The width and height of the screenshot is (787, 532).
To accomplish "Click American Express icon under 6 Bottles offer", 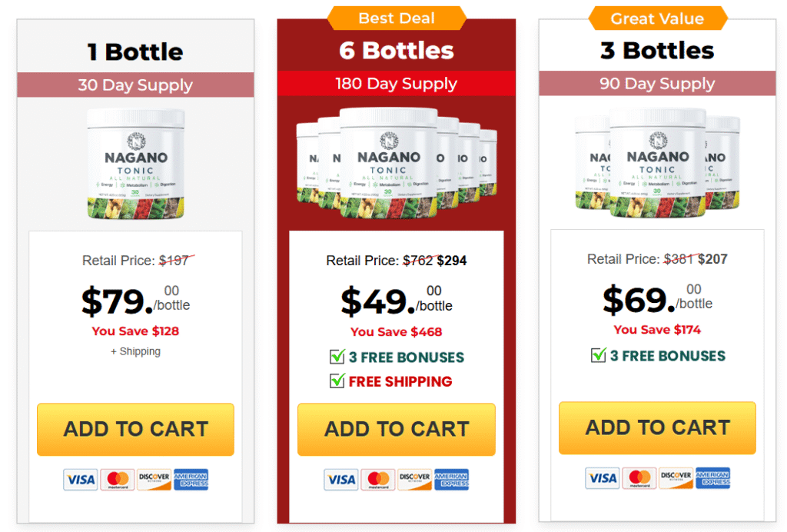I will [x=452, y=480].
